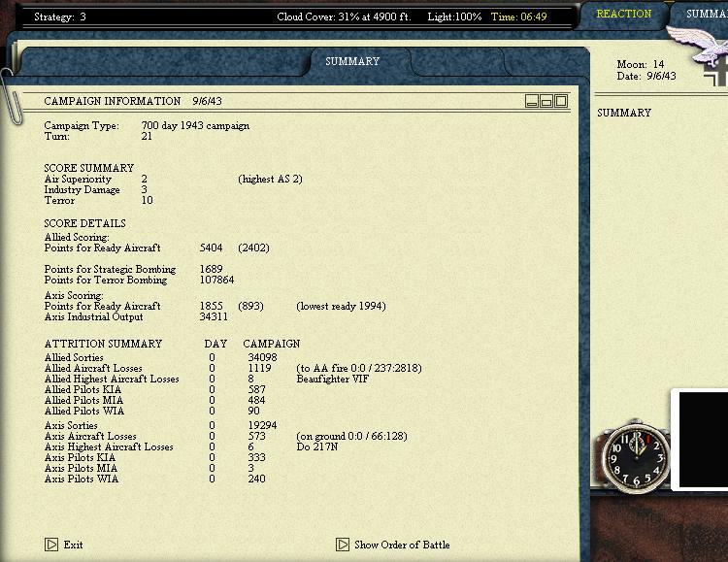Viewport: 728px width, 562px height.
Task: Click the ATTRITION SUMMARY heading
Action: pyautogui.click(x=103, y=344)
